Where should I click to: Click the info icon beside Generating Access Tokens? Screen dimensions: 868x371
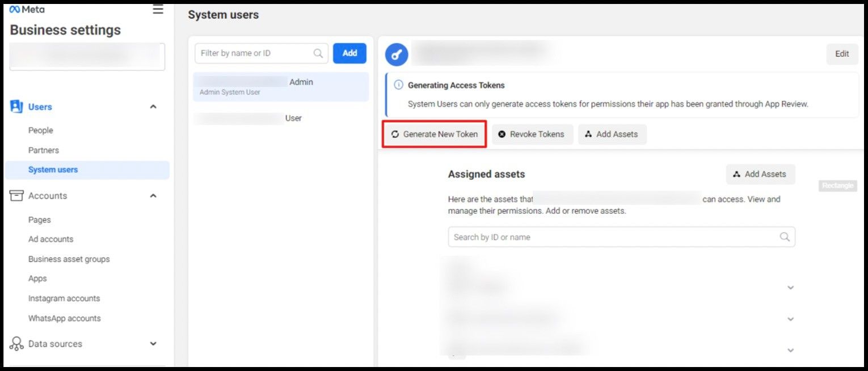tap(398, 85)
